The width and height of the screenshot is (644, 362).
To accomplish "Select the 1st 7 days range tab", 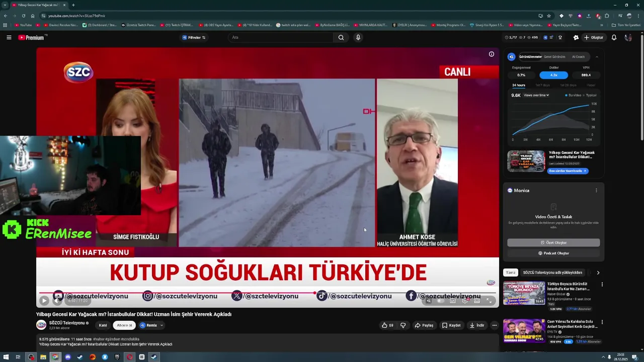I will 542,85.
